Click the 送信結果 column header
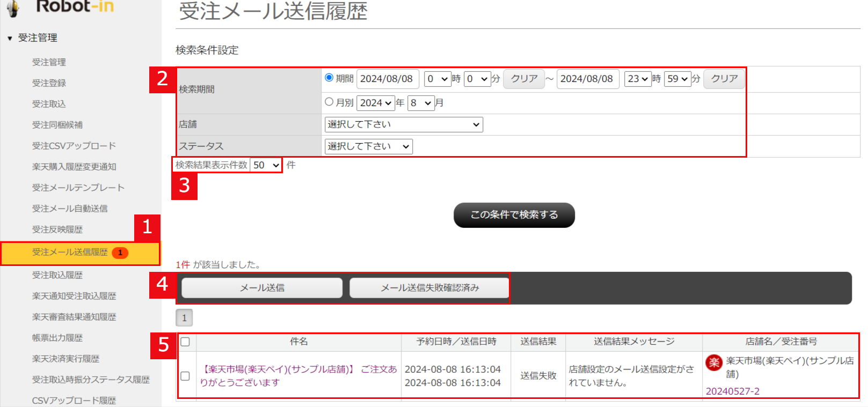The height and width of the screenshot is (407, 868). click(x=538, y=342)
